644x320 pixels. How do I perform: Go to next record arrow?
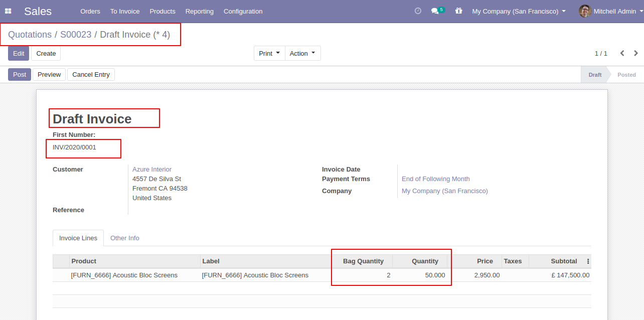click(x=636, y=53)
